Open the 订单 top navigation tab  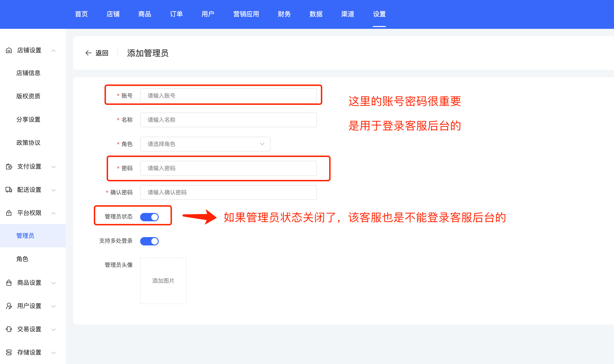tap(176, 14)
